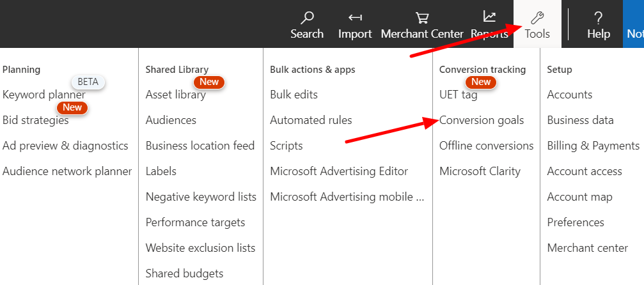Open Ad preview & diagnostics
This screenshot has width=644, height=285.
click(x=65, y=146)
